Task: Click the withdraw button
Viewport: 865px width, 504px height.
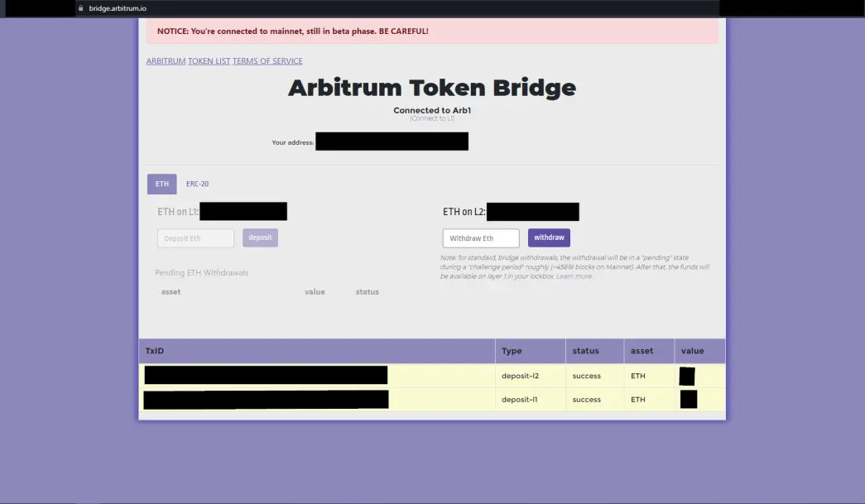Action: tap(549, 238)
